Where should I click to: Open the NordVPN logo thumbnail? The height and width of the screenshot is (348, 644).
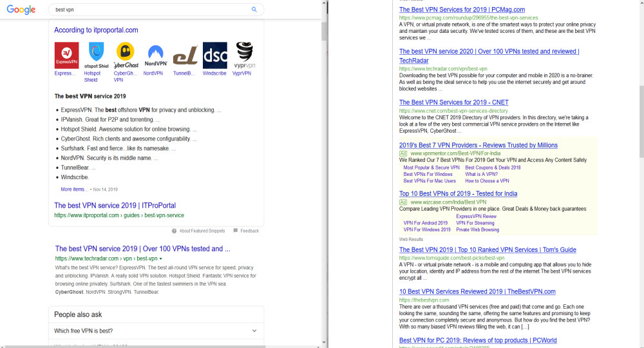pyautogui.click(x=155, y=55)
